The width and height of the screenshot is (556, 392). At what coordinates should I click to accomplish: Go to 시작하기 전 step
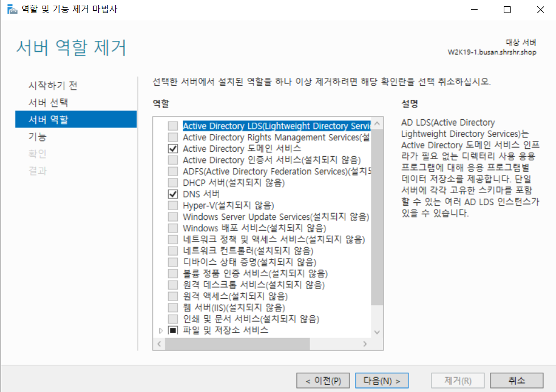[x=53, y=85]
